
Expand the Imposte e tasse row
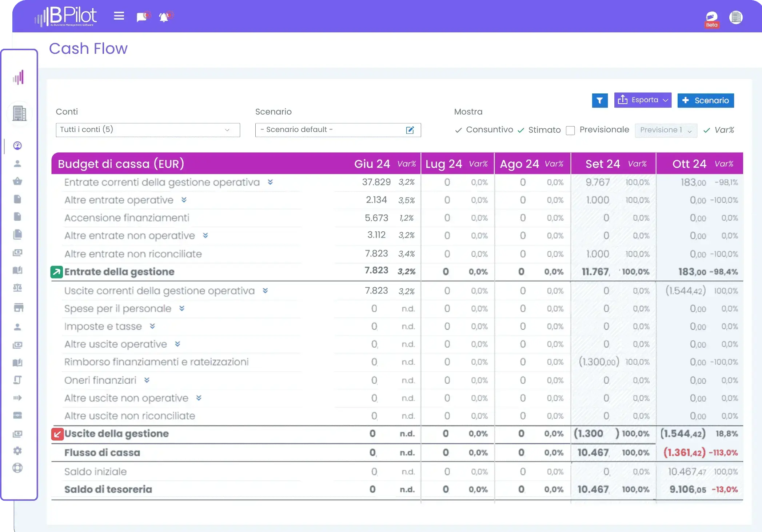152,326
